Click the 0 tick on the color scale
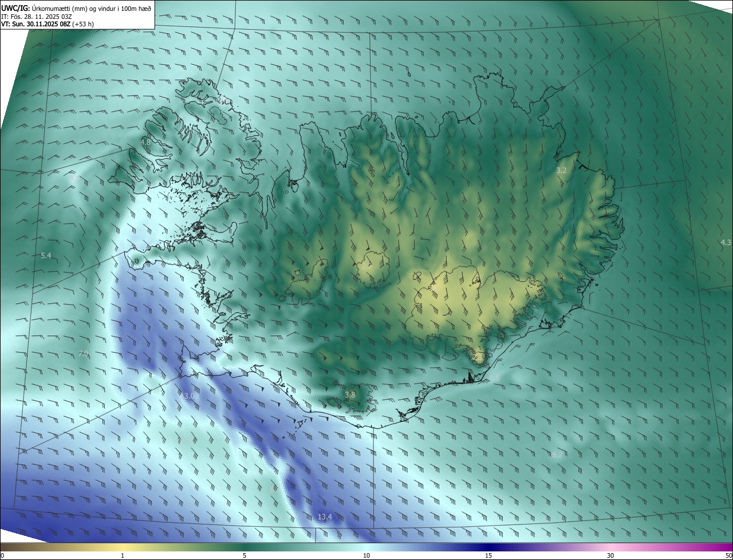 coord(2,555)
